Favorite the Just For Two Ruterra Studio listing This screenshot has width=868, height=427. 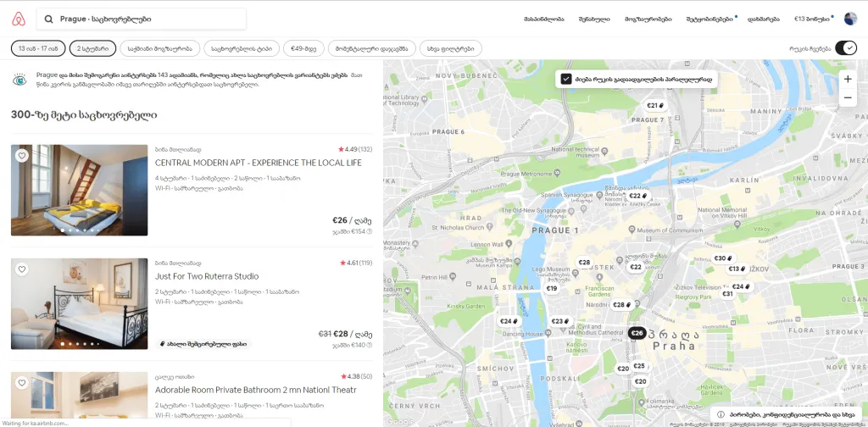pos(22,269)
